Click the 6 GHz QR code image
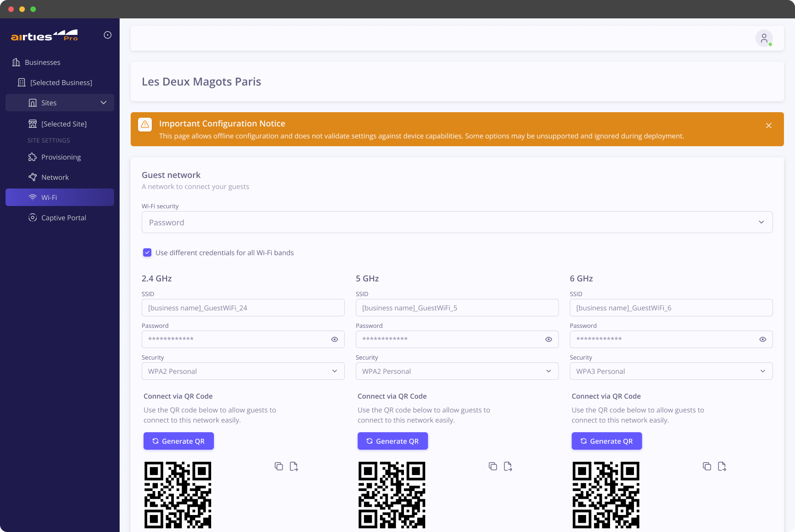The height and width of the screenshot is (532, 795). tap(606, 495)
